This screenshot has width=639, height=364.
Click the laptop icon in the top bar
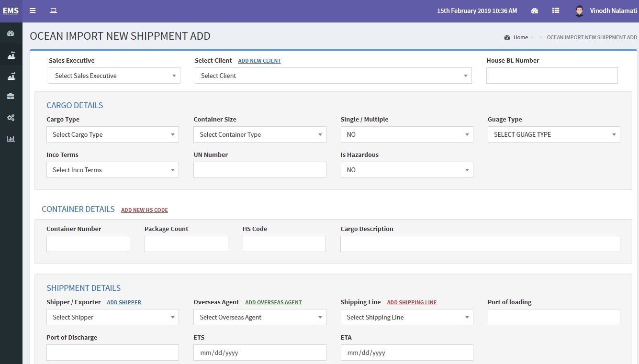tap(54, 11)
